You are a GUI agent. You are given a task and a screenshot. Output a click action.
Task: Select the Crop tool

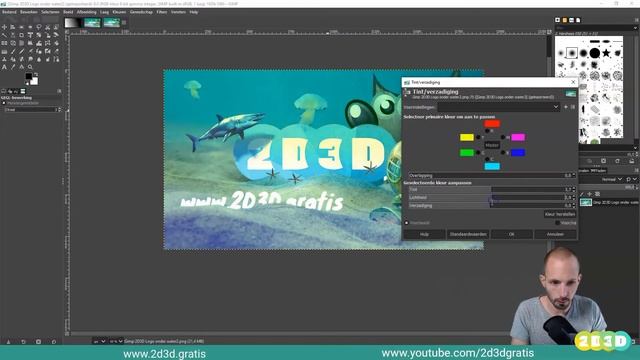pyautogui.click(x=21, y=35)
